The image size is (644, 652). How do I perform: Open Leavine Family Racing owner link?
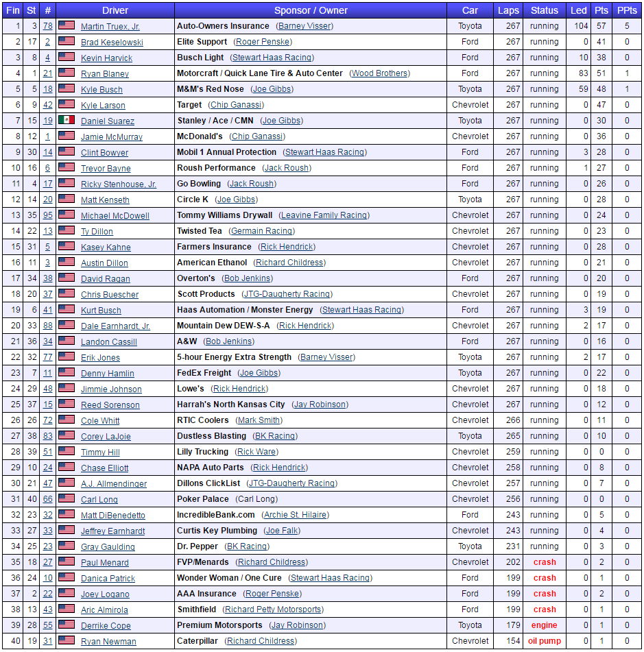pyautogui.click(x=324, y=215)
